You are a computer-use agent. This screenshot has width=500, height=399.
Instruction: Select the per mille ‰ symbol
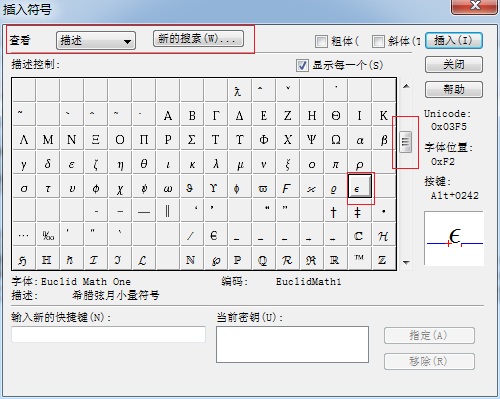click(x=48, y=236)
